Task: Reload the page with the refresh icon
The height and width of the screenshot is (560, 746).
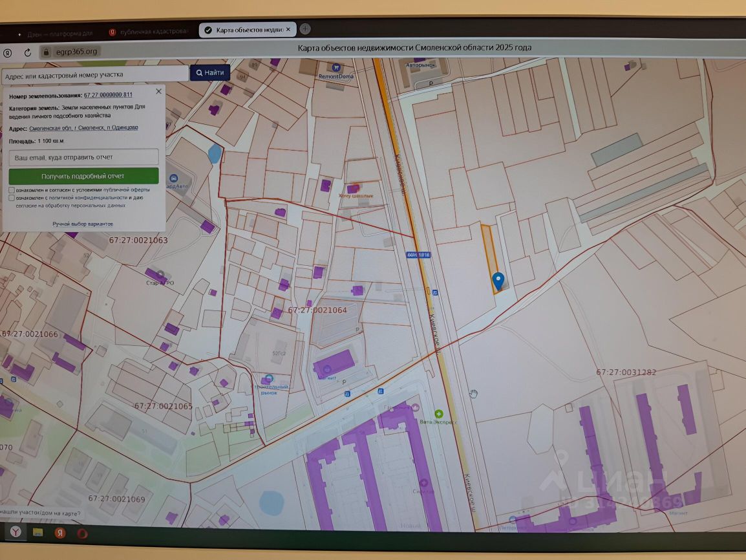Action: coord(28,52)
